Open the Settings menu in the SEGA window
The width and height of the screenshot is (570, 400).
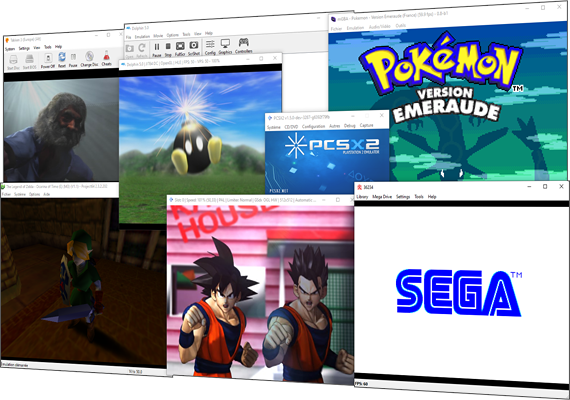(x=403, y=197)
